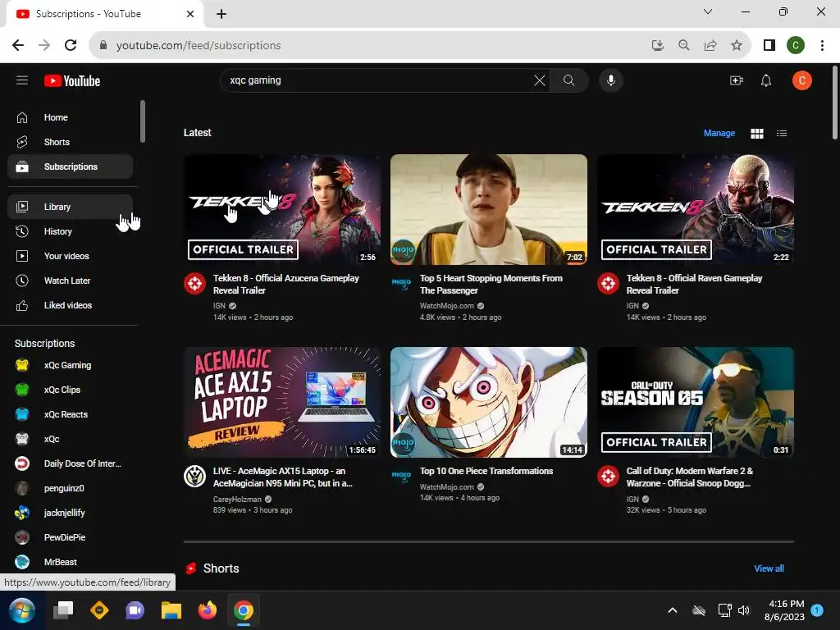Click the browser address bar URL

(199, 46)
